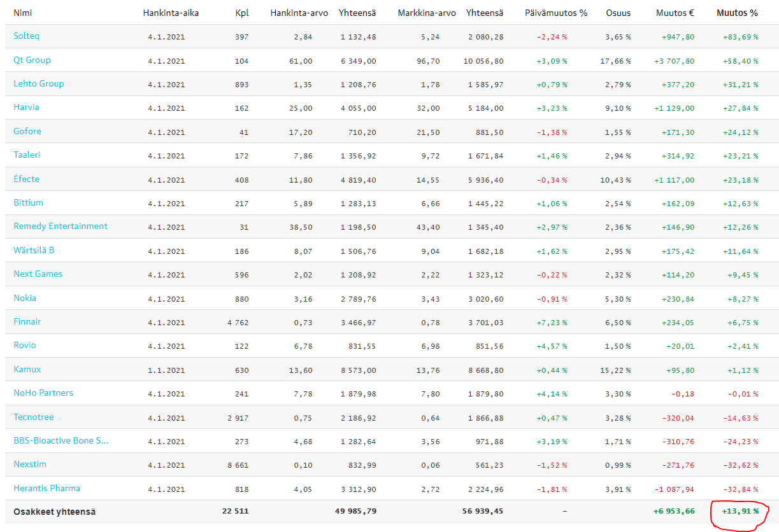This screenshot has height=532, width=779.
Task: Select Remedy Entertainment market price 43,40
Action: [x=429, y=227]
